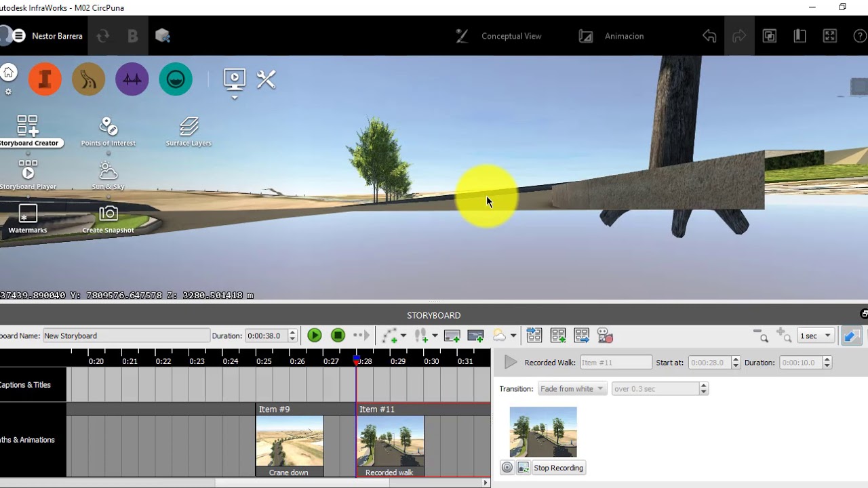Image resolution: width=868 pixels, height=488 pixels.
Task: Expand the arrow below the present icon
Action: coord(234,98)
